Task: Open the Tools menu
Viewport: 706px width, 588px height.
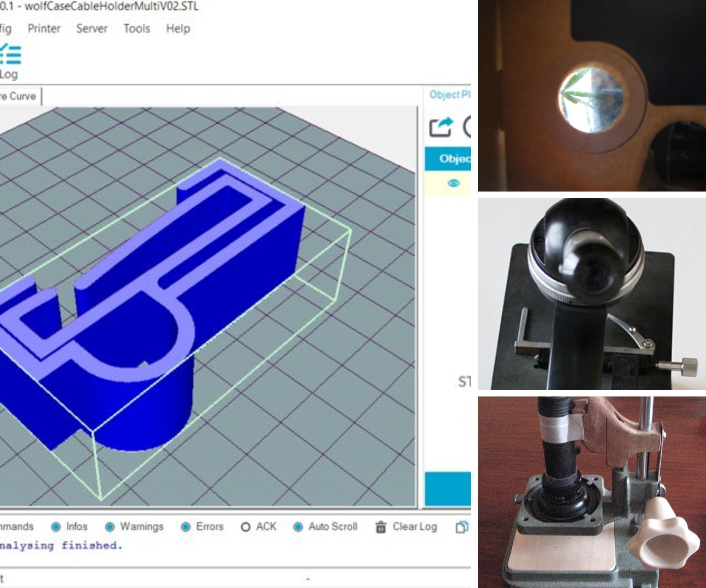Action: [x=136, y=29]
